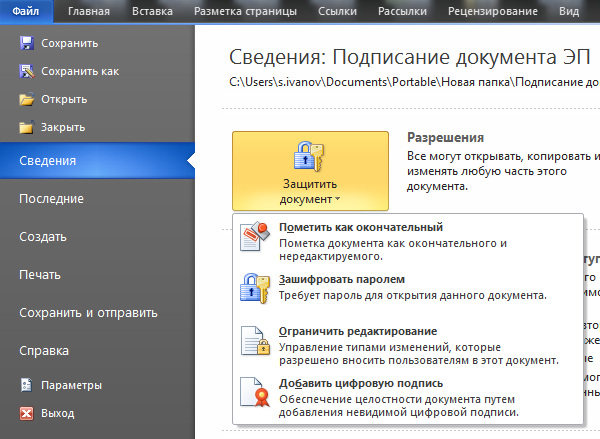Choose Пометить как окончательный menu entry
Screen dimensions: 600x439
408,240
